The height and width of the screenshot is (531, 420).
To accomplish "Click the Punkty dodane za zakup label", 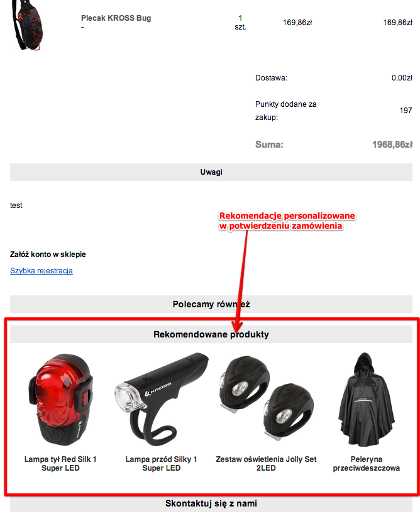I will [x=286, y=111].
